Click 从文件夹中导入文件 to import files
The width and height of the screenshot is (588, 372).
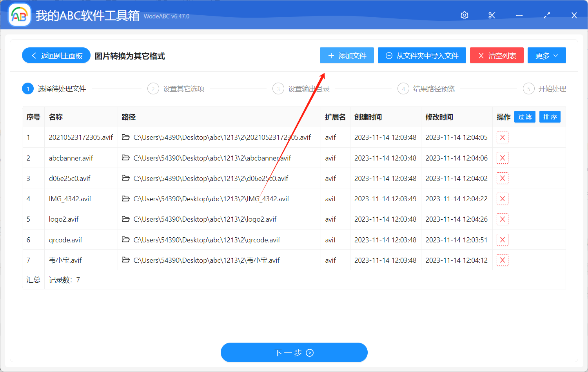coord(421,55)
